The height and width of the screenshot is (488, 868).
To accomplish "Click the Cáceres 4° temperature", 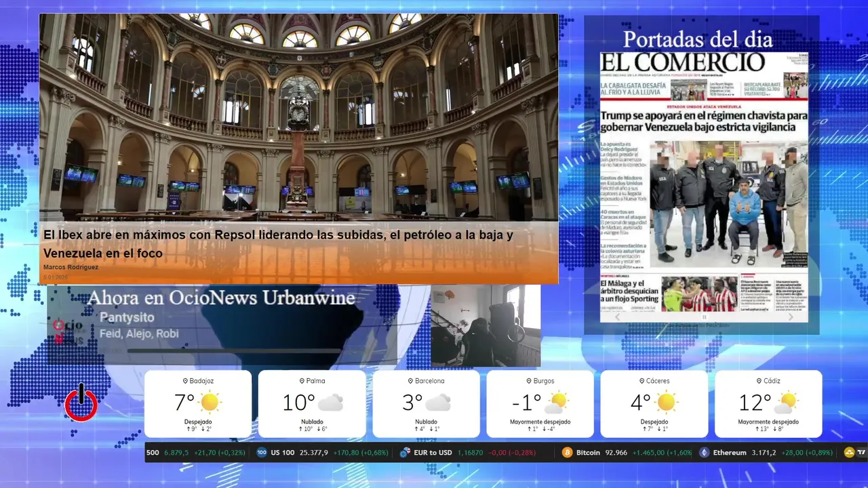I will [x=641, y=403].
